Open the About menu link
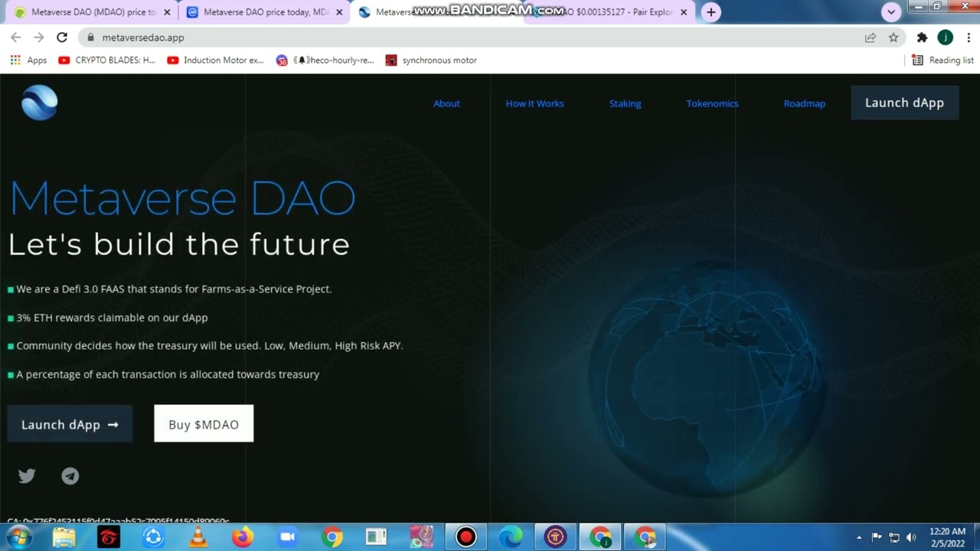The width and height of the screenshot is (980, 551). tap(446, 103)
